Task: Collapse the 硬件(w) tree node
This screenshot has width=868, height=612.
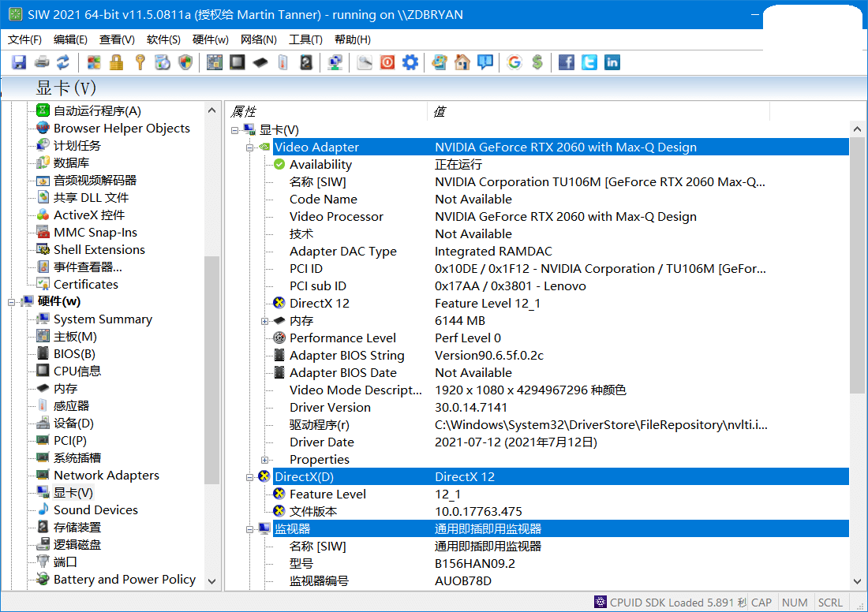Action: pyautogui.click(x=11, y=302)
